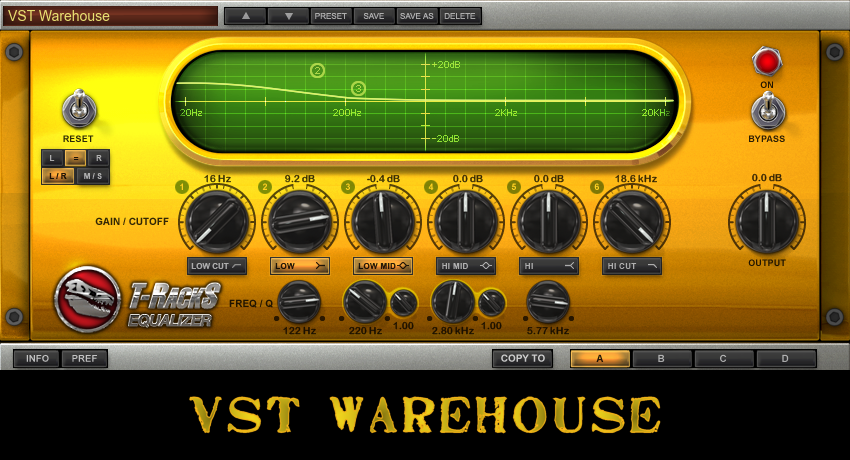Click band 3 node on EQ graph

[358, 88]
